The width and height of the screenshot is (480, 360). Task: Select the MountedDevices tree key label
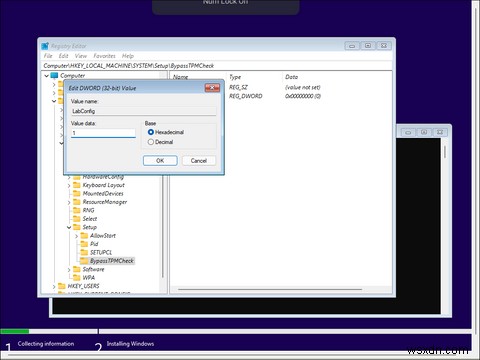(103, 193)
